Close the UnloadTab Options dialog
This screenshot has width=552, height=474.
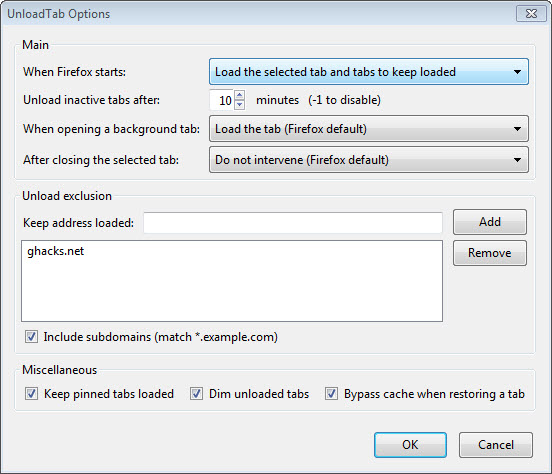tap(531, 14)
